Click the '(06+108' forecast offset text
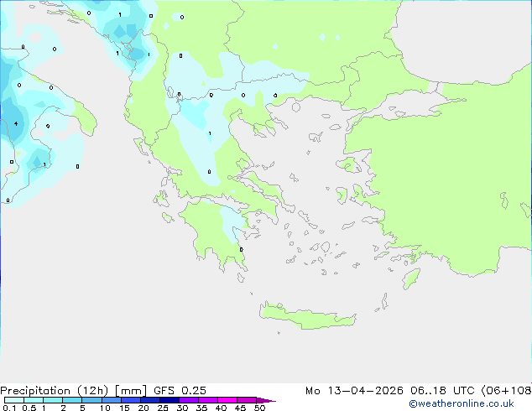Viewport: 532px width, 411px height. coord(507,391)
